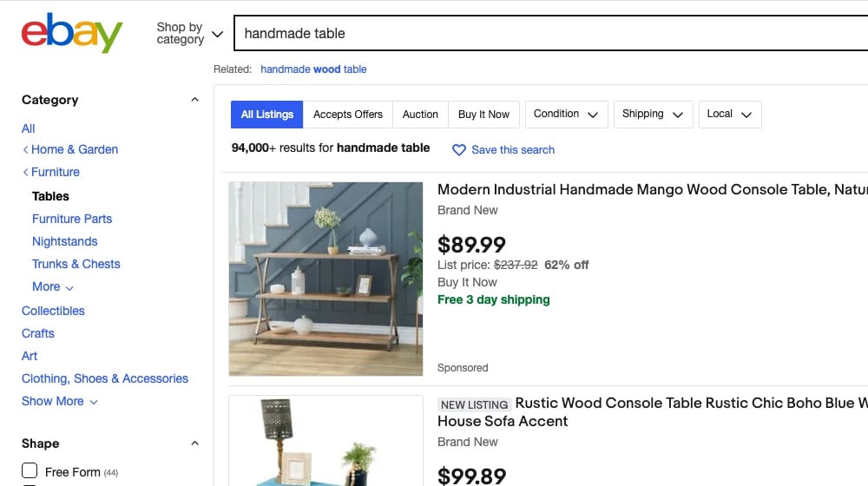Screen dimensions: 868x486
Task: Open the Local filter dropdown
Action: [730, 115]
